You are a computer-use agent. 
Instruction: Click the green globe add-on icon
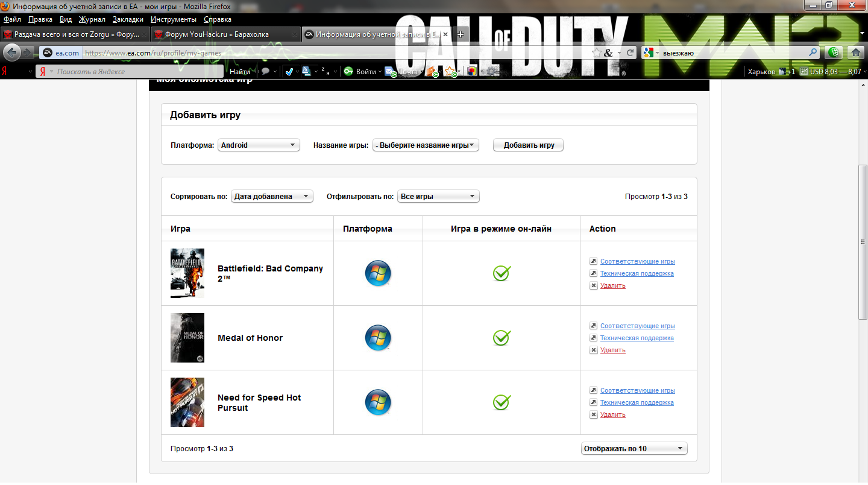[834, 52]
